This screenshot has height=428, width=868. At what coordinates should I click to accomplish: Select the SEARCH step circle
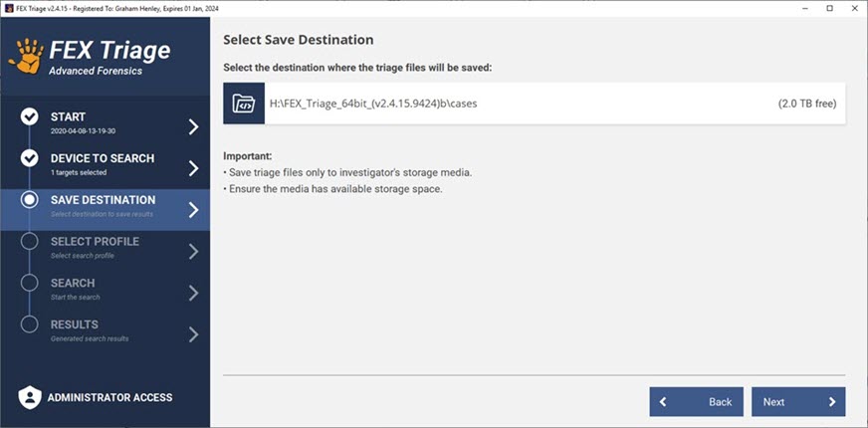30,284
